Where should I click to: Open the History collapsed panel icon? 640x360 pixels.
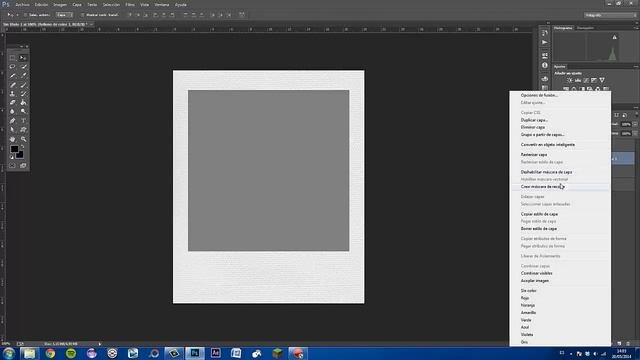click(544, 33)
